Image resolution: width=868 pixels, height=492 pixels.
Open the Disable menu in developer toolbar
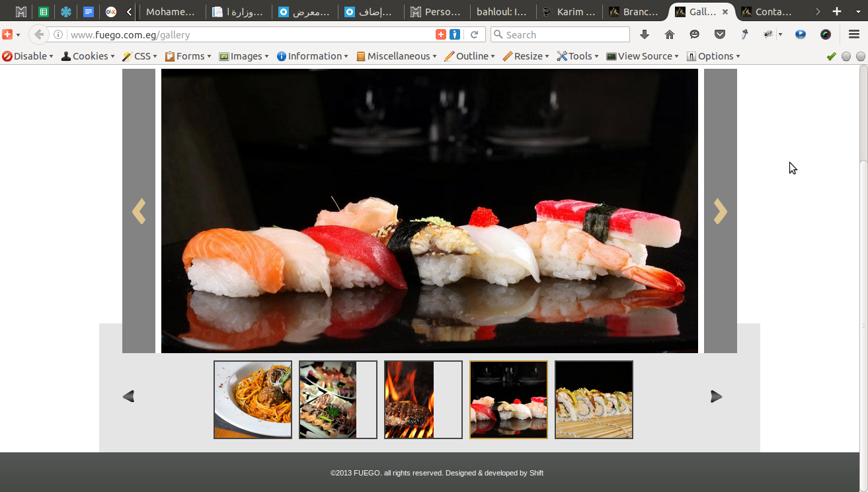[x=28, y=56]
